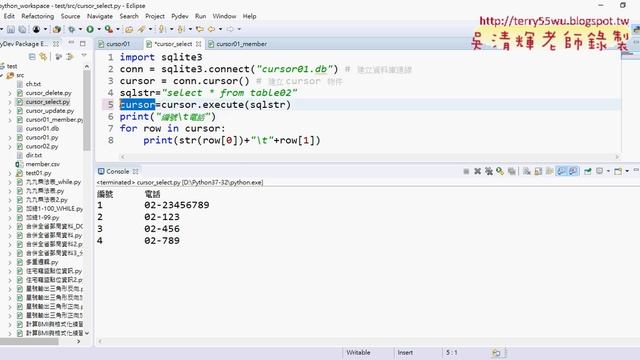Close the cursor_select editor tab
Image resolution: width=640 pixels, height=360 pixels.
(198, 44)
